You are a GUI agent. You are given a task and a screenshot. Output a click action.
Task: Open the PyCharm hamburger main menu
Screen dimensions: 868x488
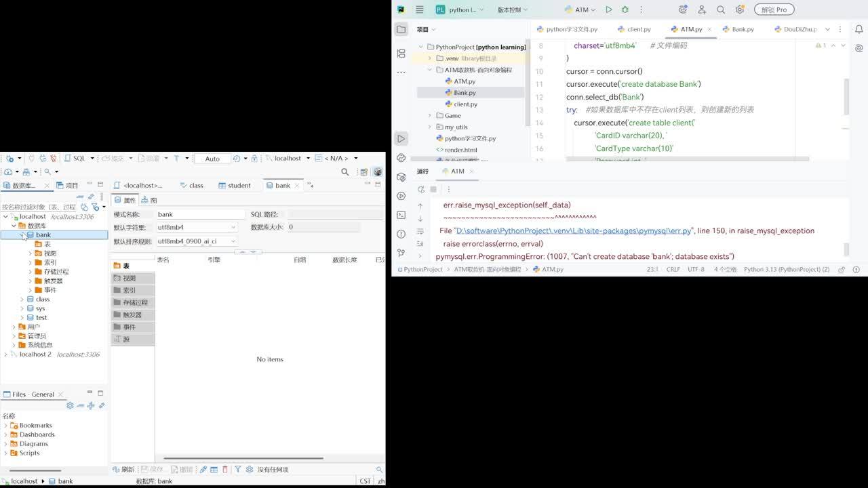pyautogui.click(x=420, y=9)
